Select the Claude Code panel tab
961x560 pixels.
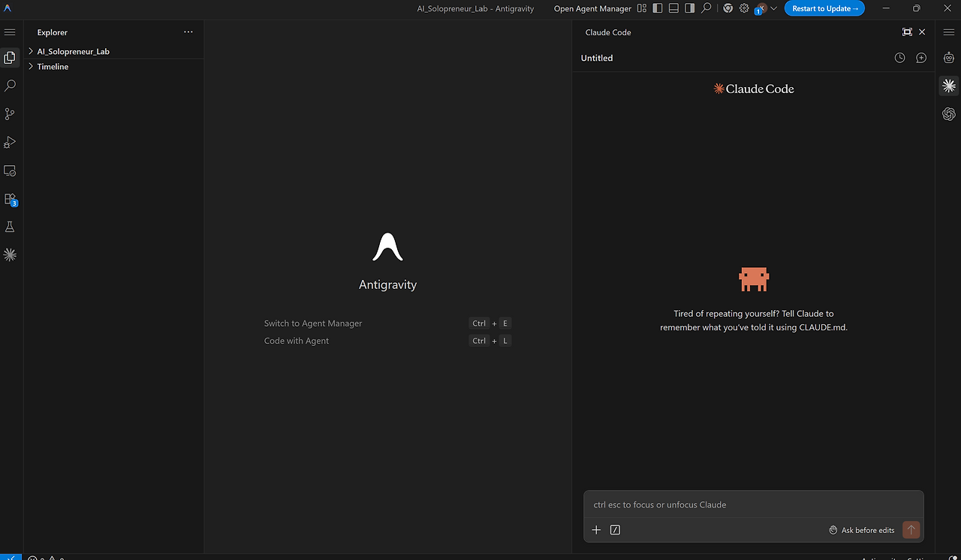point(608,32)
